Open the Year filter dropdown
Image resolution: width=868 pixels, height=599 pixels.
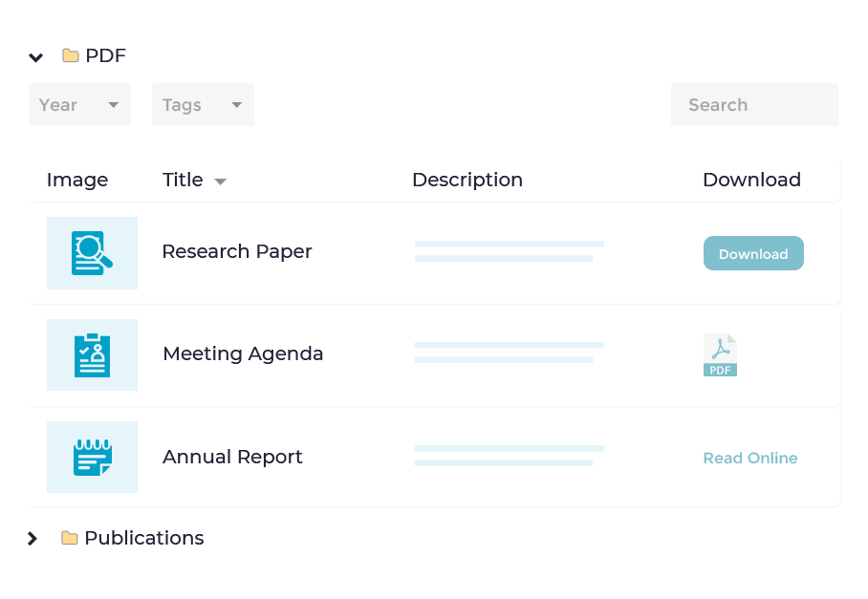pos(79,105)
